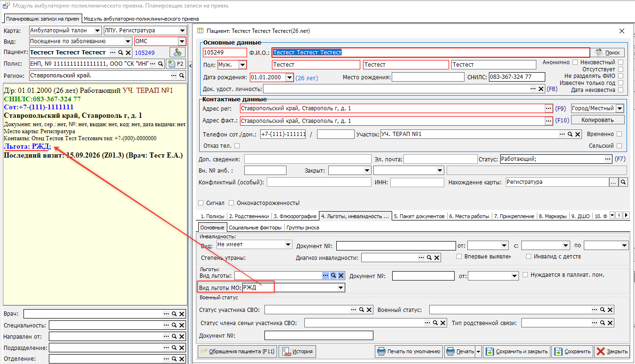
Task: Search Диагноз инвалидности with magnifier icon
Action: [x=429, y=258]
